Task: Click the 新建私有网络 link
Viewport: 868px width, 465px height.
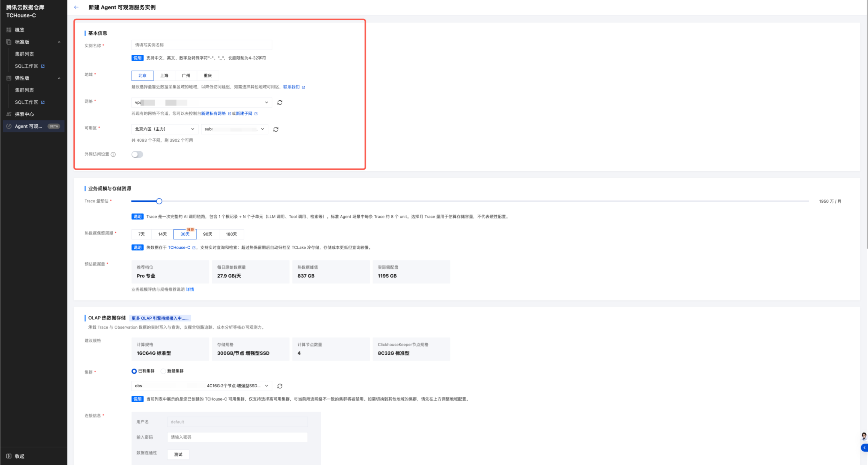Action: pyautogui.click(x=213, y=114)
